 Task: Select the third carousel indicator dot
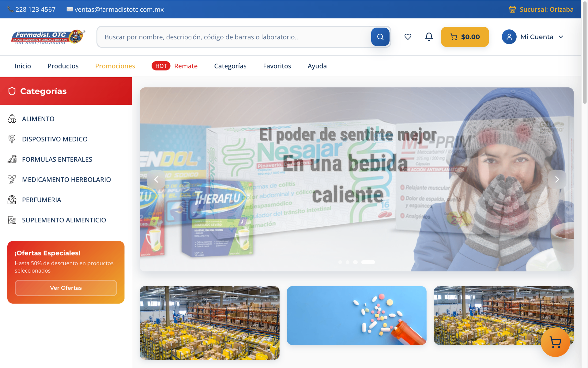pyautogui.click(x=355, y=262)
